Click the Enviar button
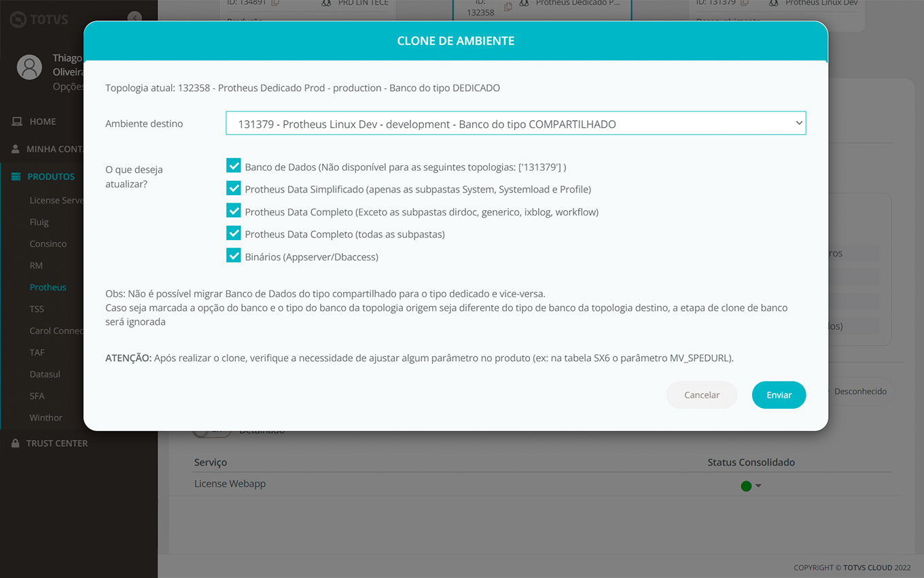This screenshot has width=924, height=578. pyautogui.click(x=779, y=395)
